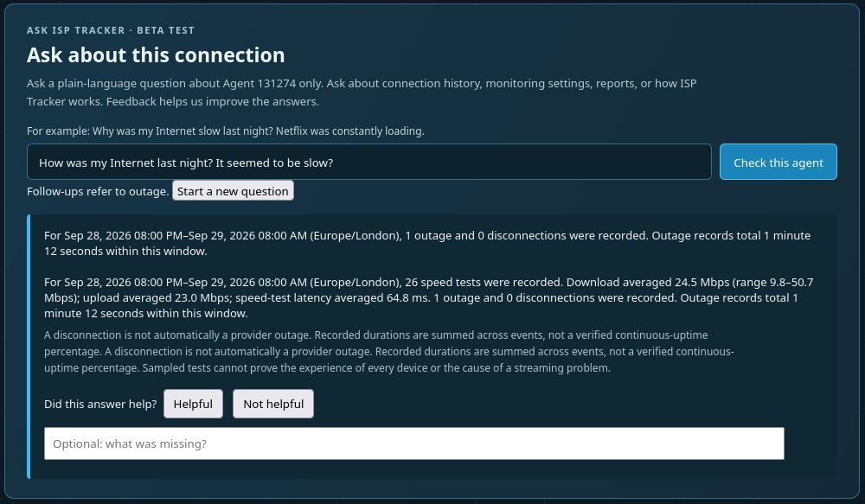Screen dimensions: 865x504
Task: Click the 'ASK ISP TRACKER · BETA TEST' label
Action: click(111, 30)
